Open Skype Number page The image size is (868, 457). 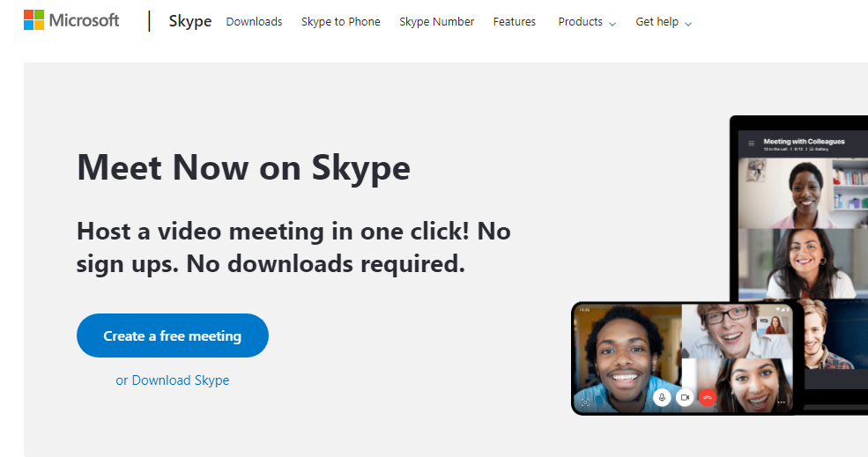437,22
